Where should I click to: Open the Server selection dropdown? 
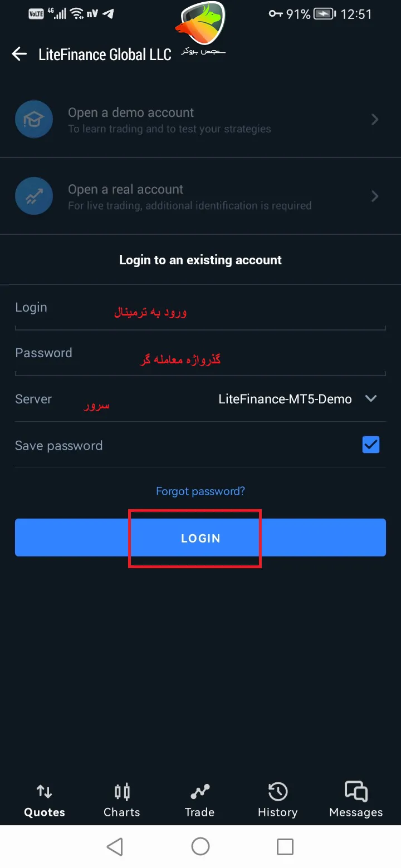click(371, 398)
